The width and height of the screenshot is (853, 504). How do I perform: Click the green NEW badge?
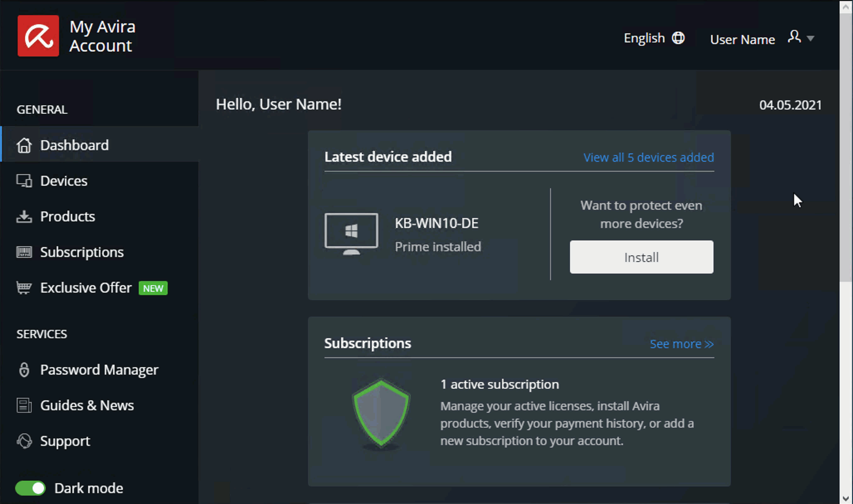tap(153, 288)
